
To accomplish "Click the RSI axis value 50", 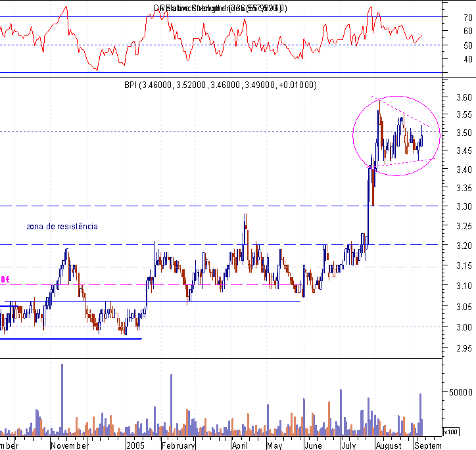I will click(468, 45).
